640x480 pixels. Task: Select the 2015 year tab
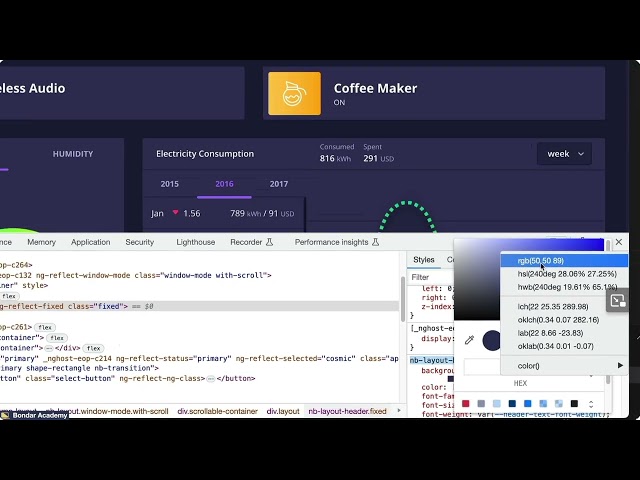(x=169, y=184)
